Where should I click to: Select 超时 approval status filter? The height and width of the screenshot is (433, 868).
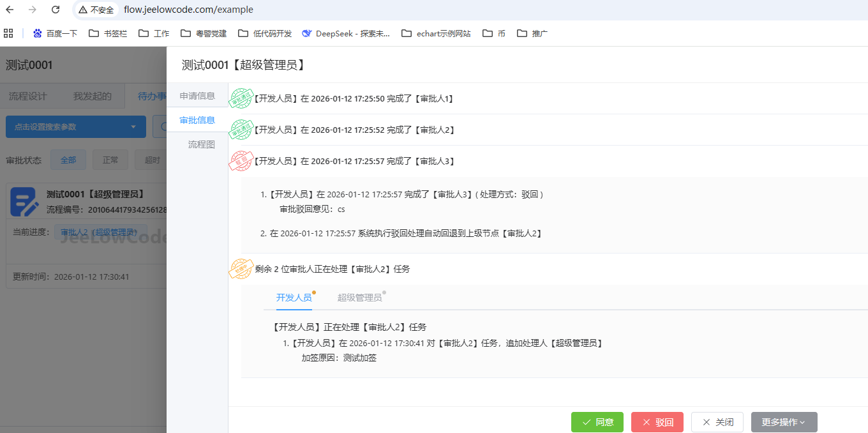[152, 160]
